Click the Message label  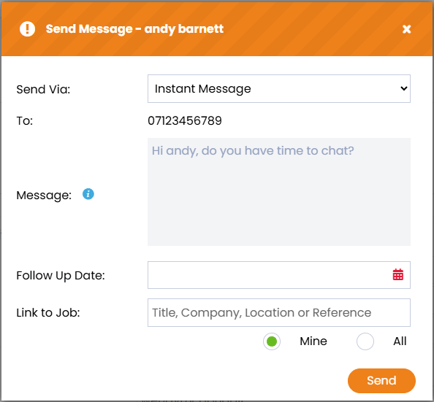pyautogui.click(x=44, y=195)
